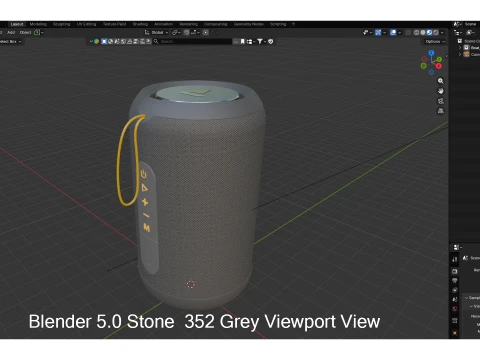Toggle viewport overlays
This screenshot has height=360, width=480.
tap(393, 32)
